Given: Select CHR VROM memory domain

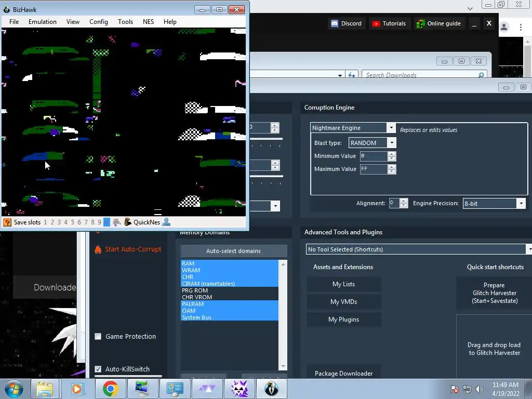Looking at the screenshot, I should pyautogui.click(x=229, y=297).
